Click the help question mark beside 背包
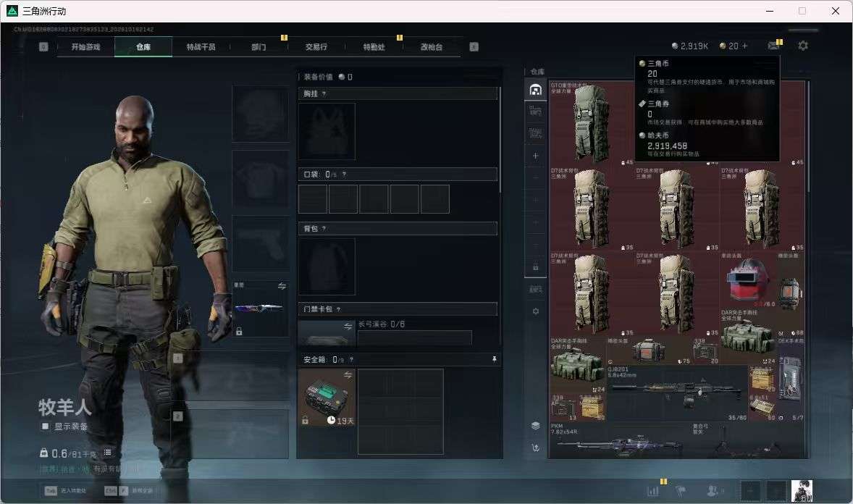The height and width of the screenshot is (504, 853). click(x=324, y=229)
